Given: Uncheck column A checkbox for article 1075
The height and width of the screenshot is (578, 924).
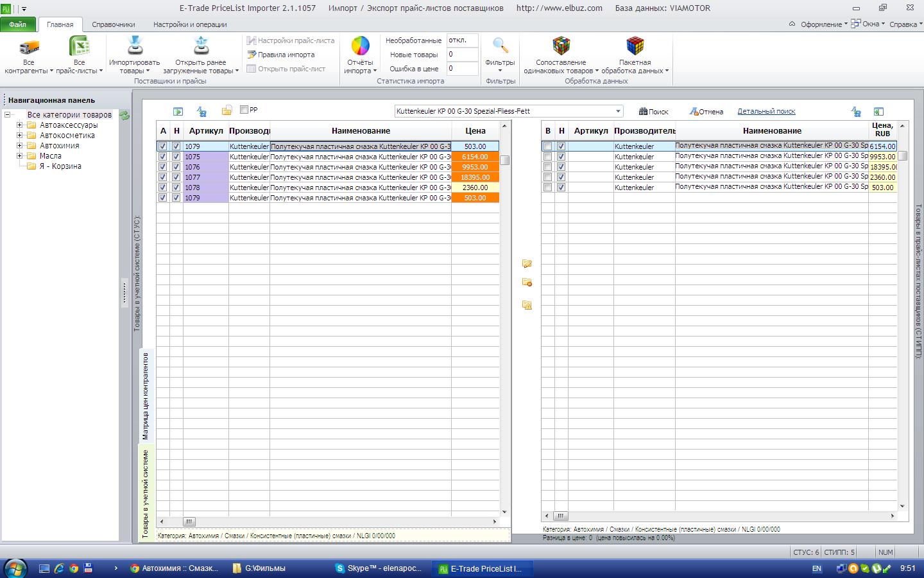Looking at the screenshot, I should pyautogui.click(x=162, y=157).
